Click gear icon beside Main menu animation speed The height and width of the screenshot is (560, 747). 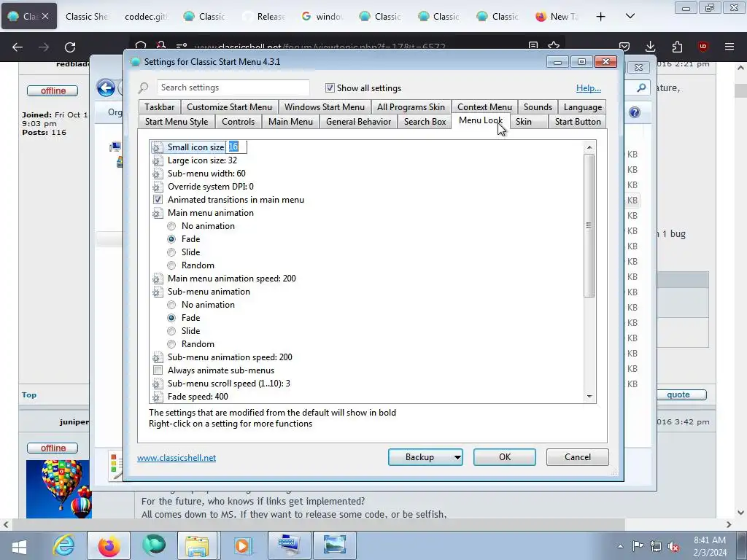click(x=158, y=279)
